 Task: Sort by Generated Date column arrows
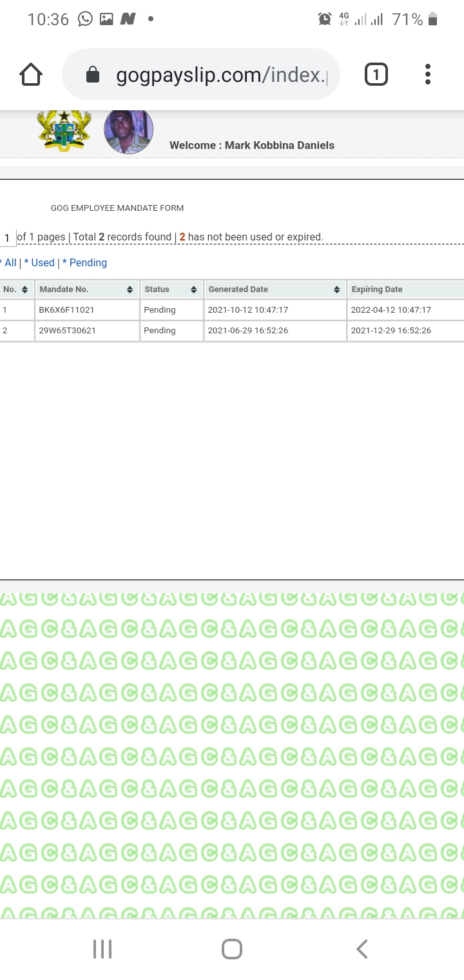[336, 289]
